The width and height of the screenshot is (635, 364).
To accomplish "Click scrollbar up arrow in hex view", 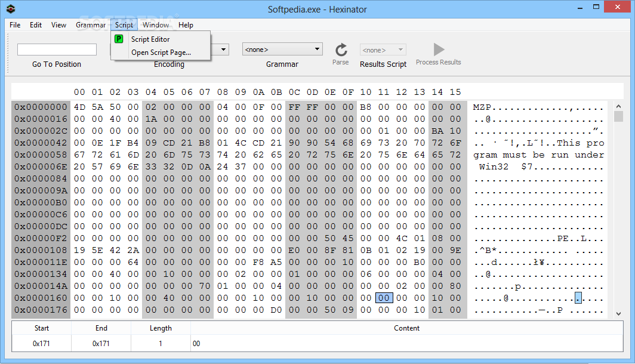I will (618, 106).
